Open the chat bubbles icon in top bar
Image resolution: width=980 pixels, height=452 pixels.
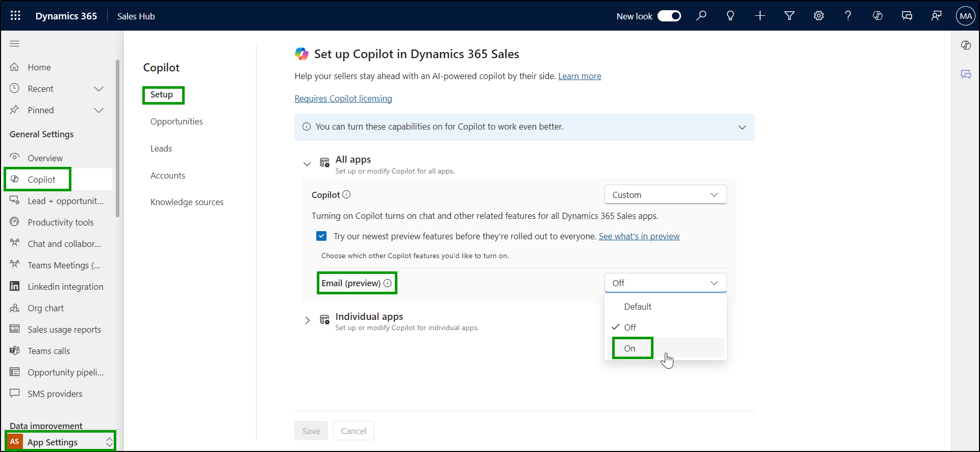pyautogui.click(x=907, y=16)
